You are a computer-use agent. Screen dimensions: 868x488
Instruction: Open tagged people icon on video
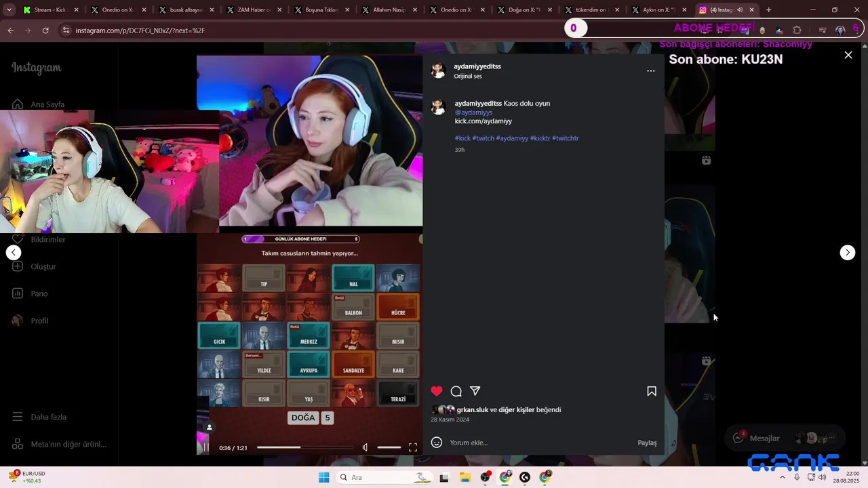[210, 427]
